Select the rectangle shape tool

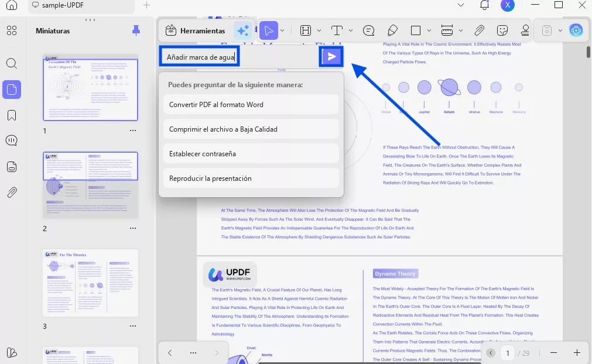(x=416, y=30)
